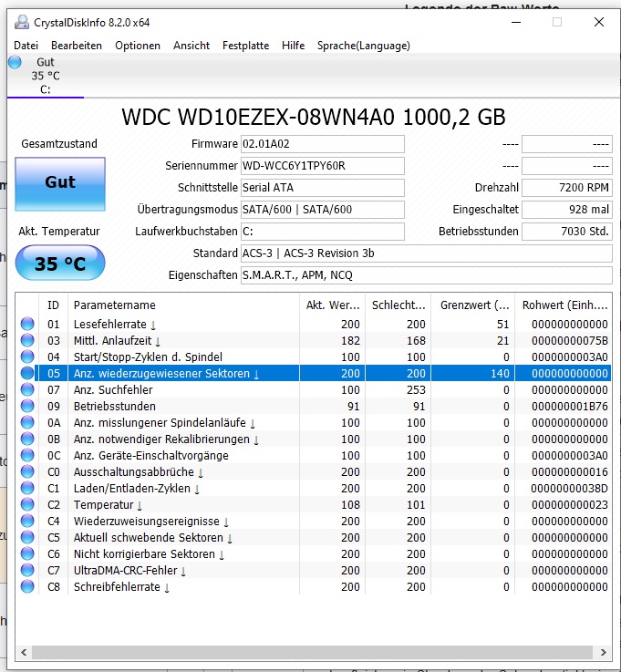Open the Datei menu
The width and height of the screenshot is (621, 672).
[x=26, y=46]
